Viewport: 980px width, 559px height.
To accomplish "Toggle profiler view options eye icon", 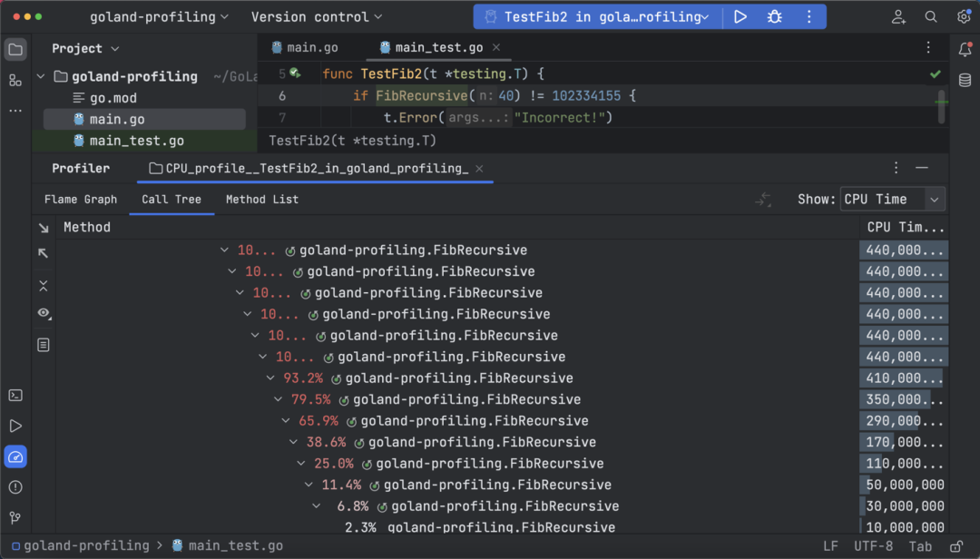I will [44, 313].
